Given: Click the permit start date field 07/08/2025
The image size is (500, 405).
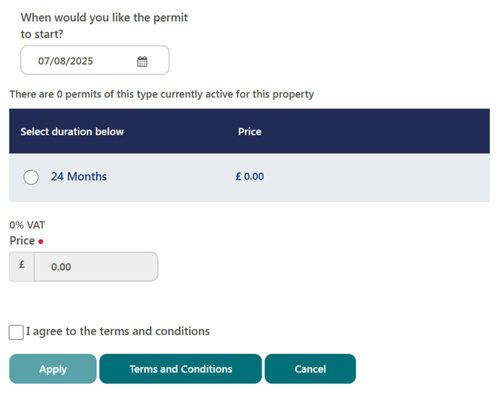Looking at the screenshot, I should point(95,60).
